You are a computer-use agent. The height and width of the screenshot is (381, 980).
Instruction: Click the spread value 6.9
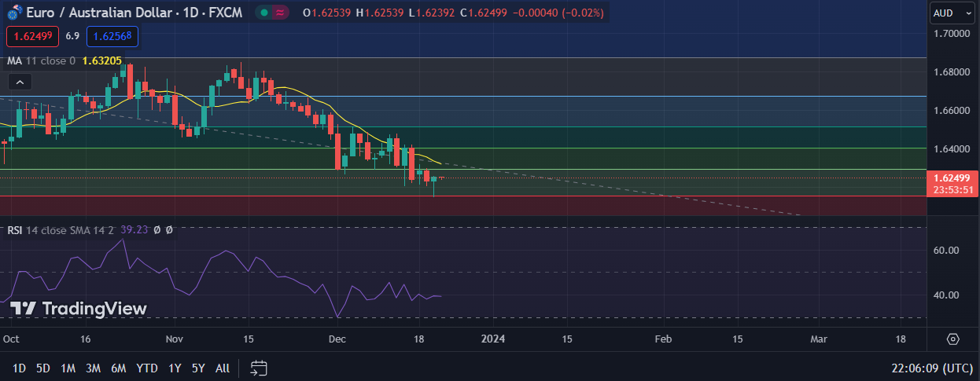pos(72,36)
